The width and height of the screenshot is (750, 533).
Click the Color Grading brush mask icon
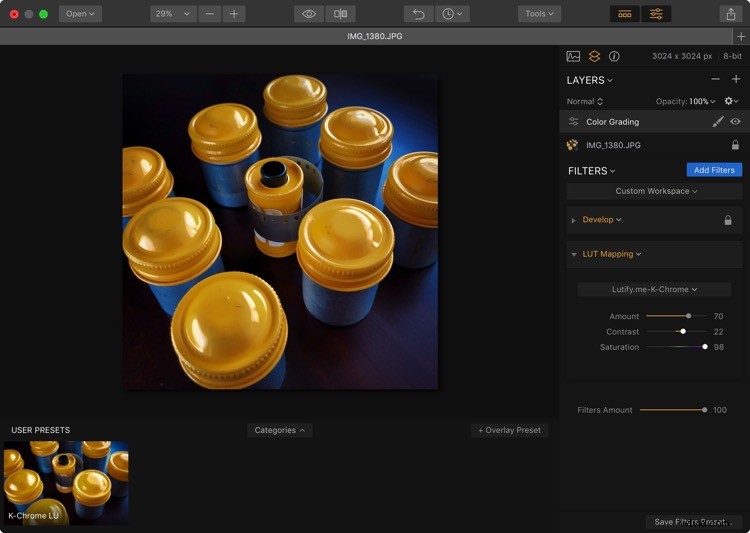717,122
